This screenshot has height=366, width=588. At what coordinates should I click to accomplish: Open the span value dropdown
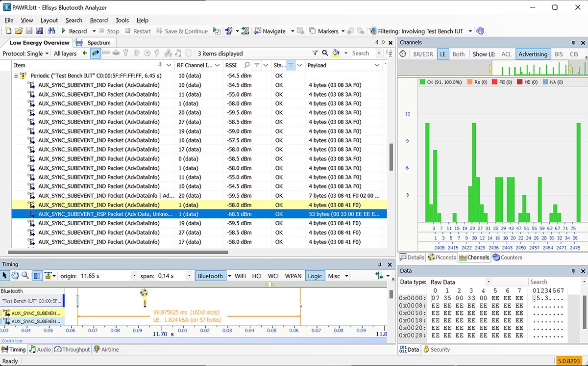click(189, 276)
